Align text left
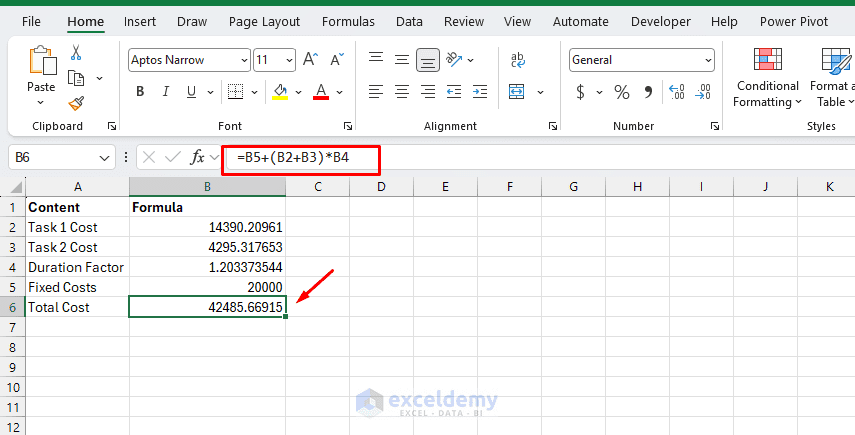The image size is (855, 435). point(376,92)
